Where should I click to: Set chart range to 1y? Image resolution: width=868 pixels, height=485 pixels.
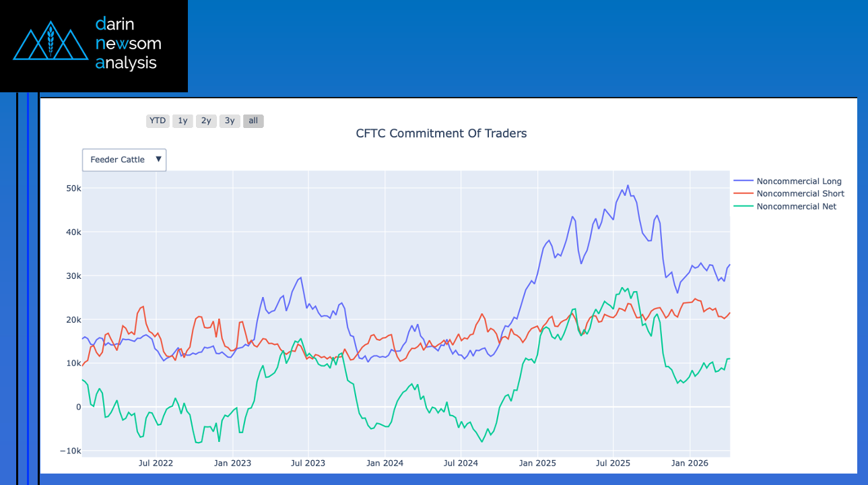tap(182, 121)
